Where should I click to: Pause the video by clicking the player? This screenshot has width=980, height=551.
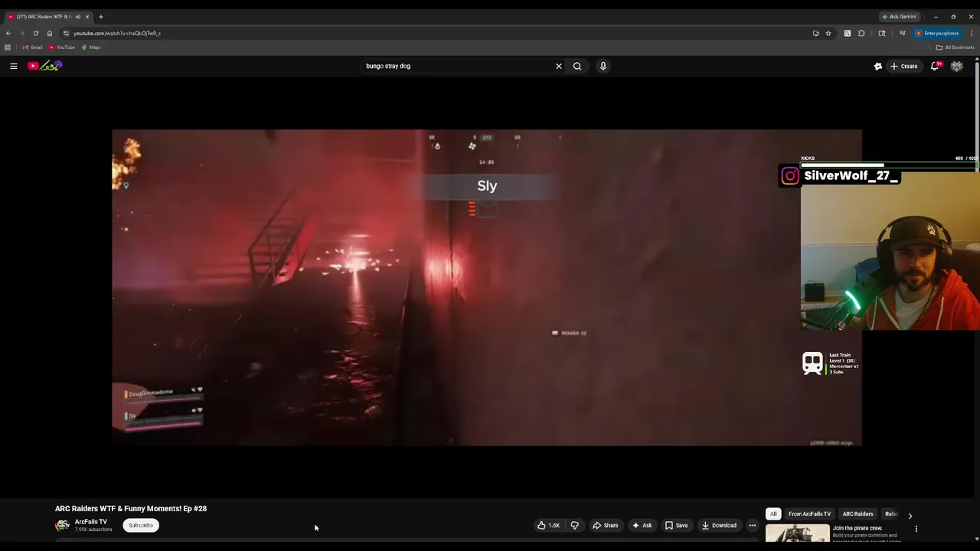pyautogui.click(x=487, y=287)
